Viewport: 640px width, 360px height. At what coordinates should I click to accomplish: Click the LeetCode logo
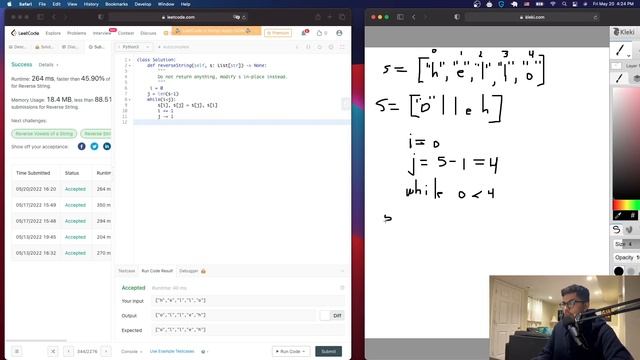25,33
